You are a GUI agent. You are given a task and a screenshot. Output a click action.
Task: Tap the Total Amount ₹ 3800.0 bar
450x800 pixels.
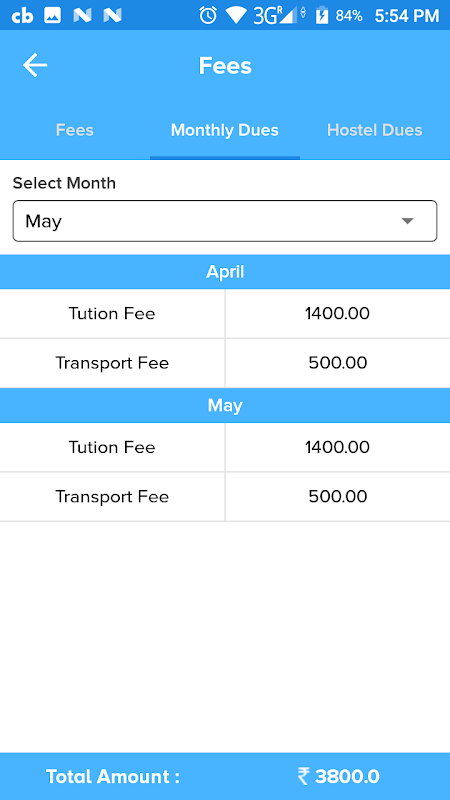click(x=225, y=777)
